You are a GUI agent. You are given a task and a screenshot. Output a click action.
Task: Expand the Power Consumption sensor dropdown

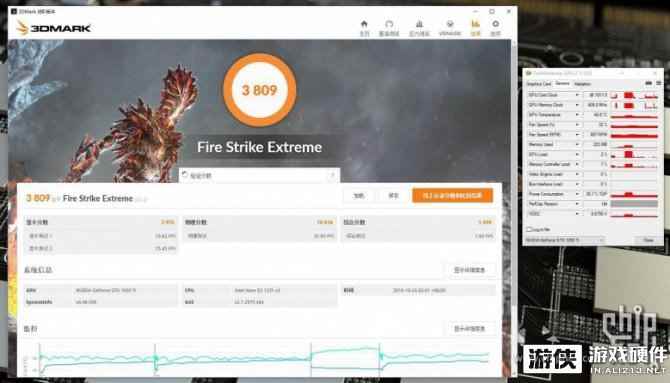coord(577,194)
